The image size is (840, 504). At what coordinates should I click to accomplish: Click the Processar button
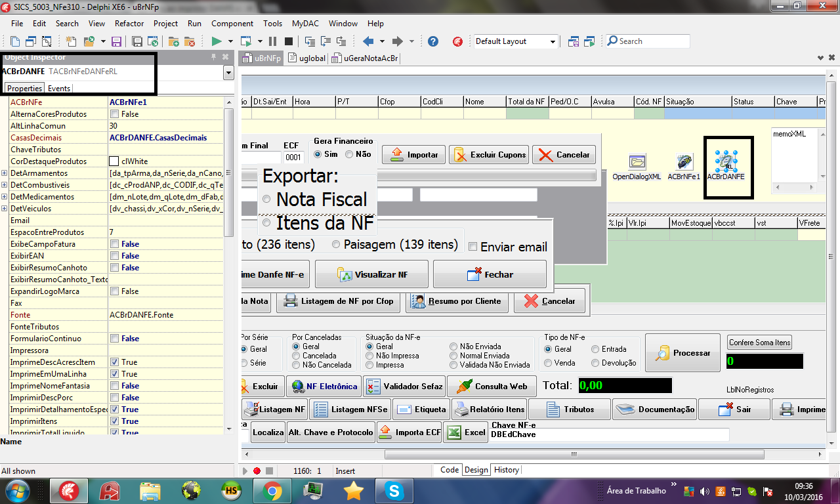point(682,353)
